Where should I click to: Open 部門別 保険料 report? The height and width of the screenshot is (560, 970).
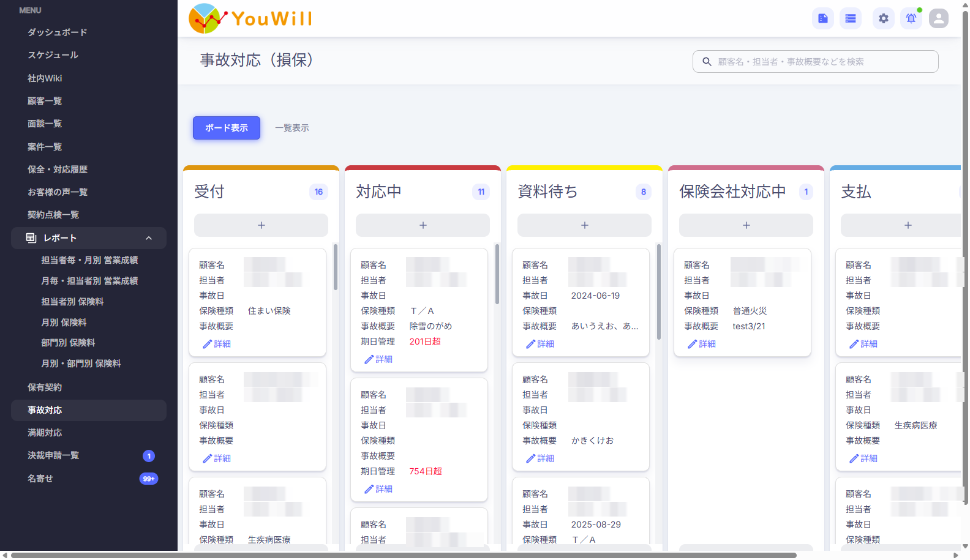pyautogui.click(x=68, y=343)
